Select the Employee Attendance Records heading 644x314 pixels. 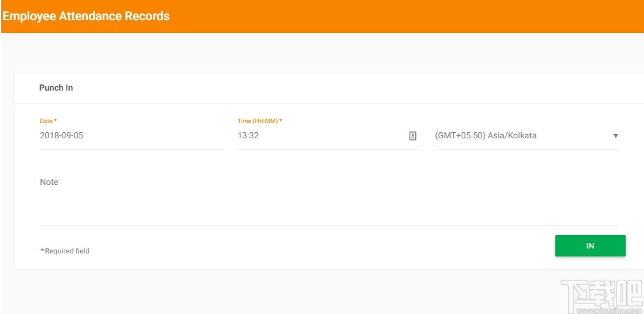(86, 16)
